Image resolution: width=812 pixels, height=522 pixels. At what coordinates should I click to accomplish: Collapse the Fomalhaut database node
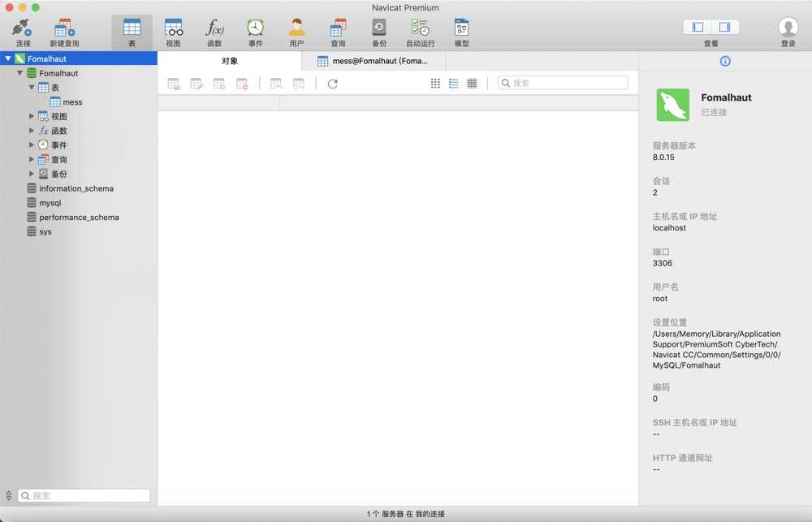[19, 73]
